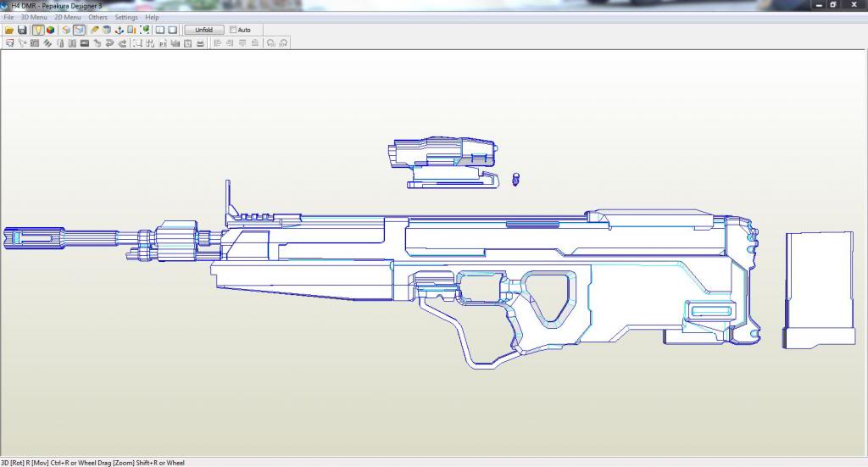Open the 3D Menu

click(34, 17)
